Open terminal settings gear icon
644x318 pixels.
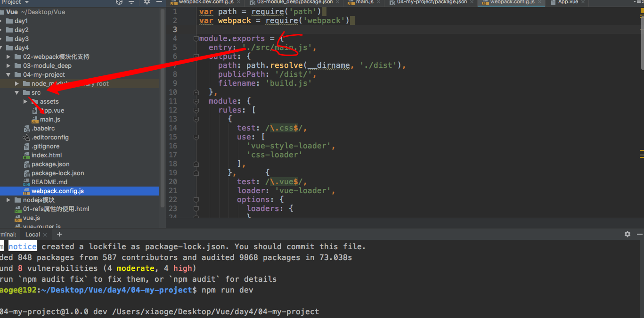pyautogui.click(x=628, y=234)
